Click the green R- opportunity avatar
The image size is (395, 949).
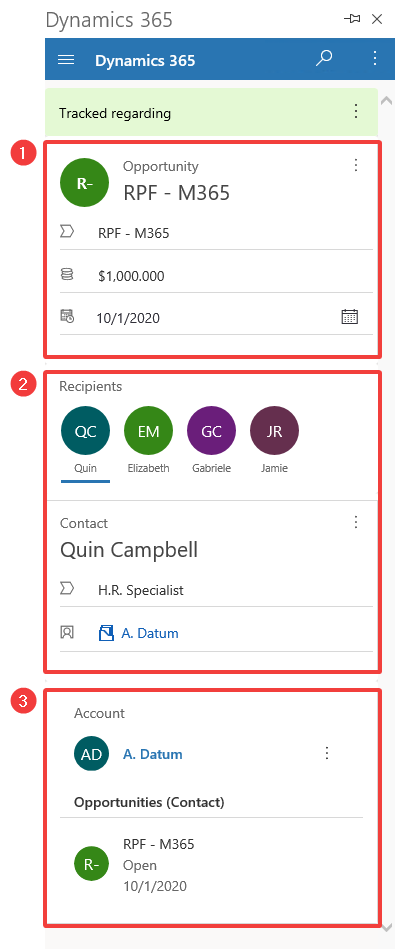point(85,183)
